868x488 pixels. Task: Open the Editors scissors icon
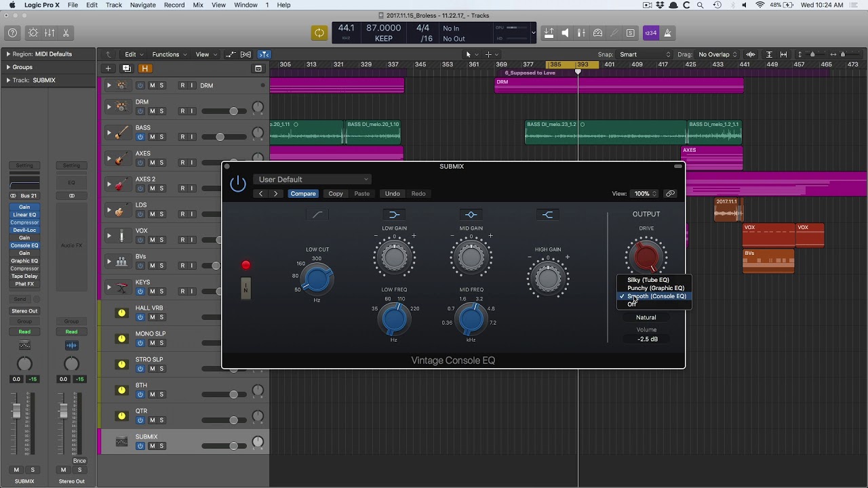click(66, 33)
